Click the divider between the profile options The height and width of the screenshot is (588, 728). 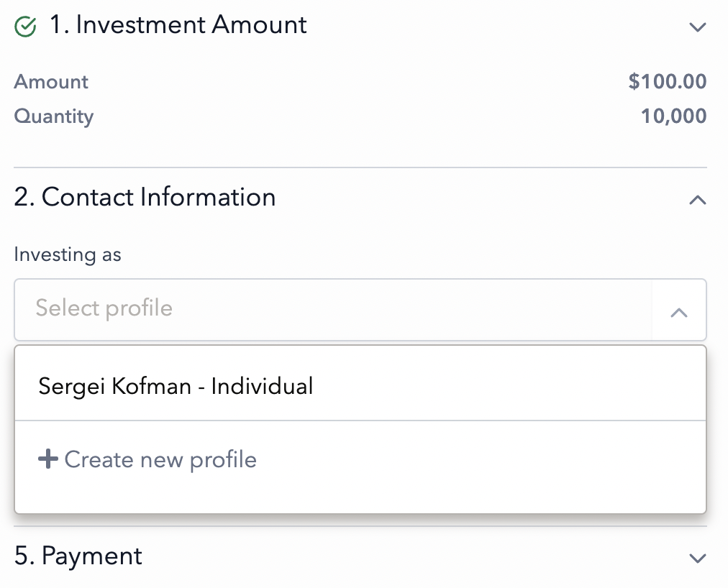click(x=360, y=421)
